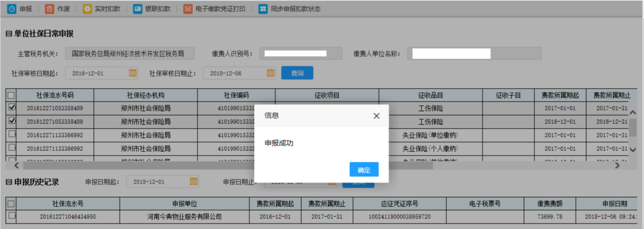Click the 社保编码 column header
Screen dimensions: 644x229
point(236,95)
